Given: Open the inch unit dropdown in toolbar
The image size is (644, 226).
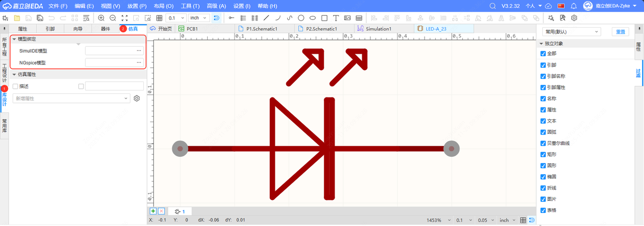Looking at the screenshot, I should point(198,18).
